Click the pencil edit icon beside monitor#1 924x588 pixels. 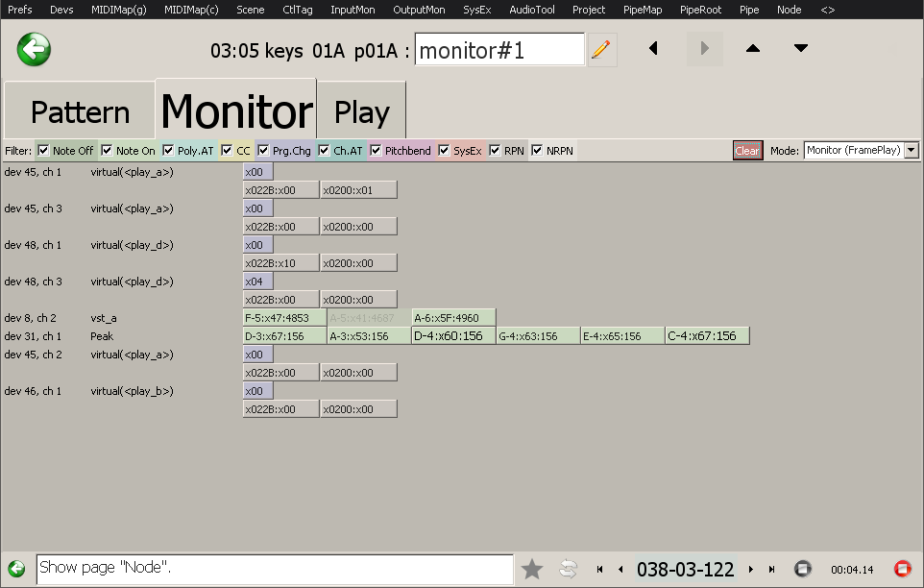(601, 50)
